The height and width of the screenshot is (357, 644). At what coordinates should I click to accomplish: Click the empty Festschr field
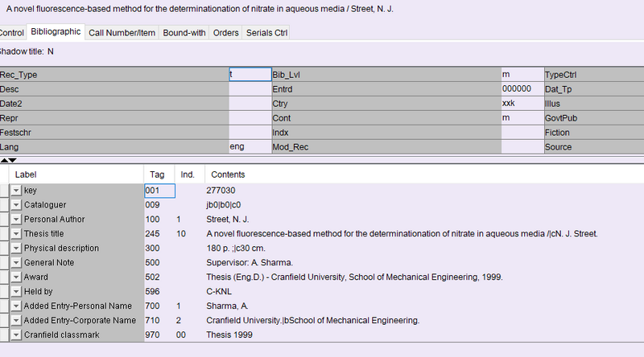point(250,132)
